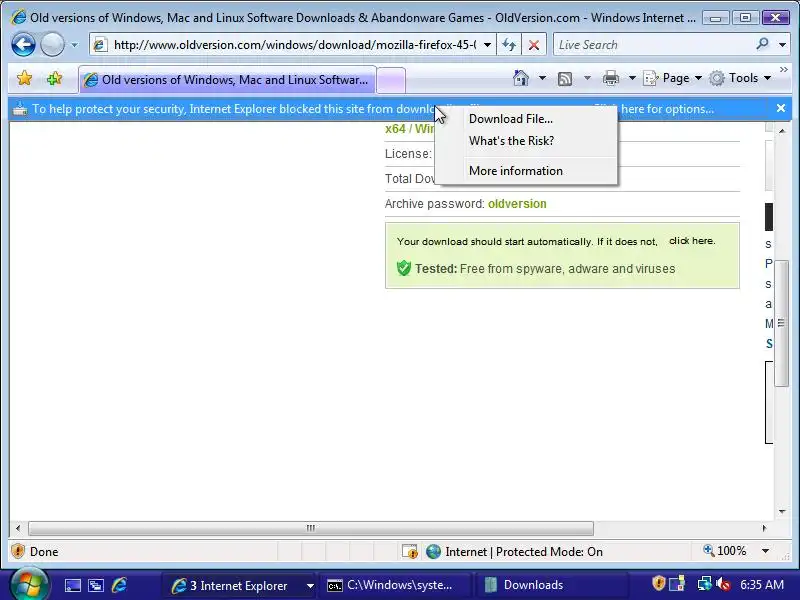The image size is (800, 600).
Task: Click the status bar shield warning icon
Action: pyautogui.click(x=18, y=551)
